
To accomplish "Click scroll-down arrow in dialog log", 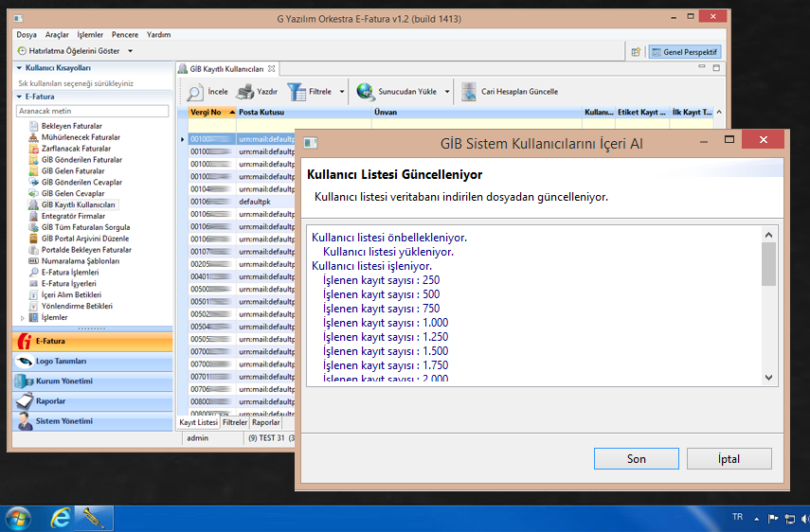I will click(x=768, y=377).
